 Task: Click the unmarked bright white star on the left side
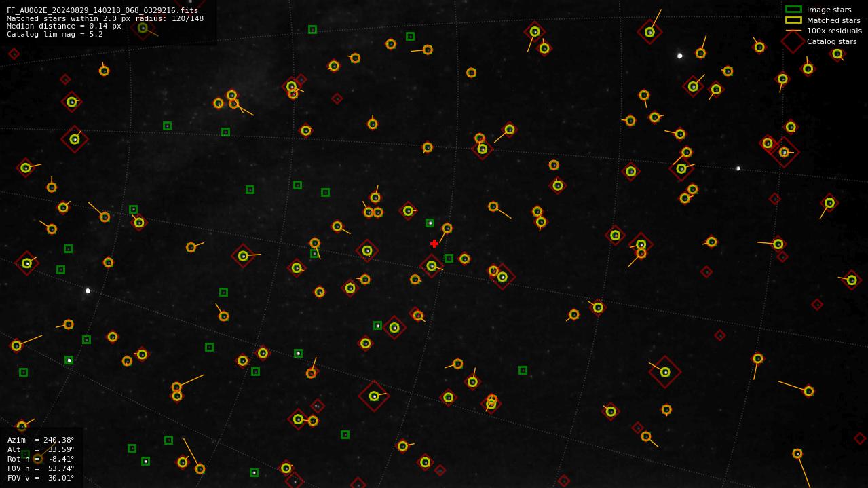pos(88,290)
